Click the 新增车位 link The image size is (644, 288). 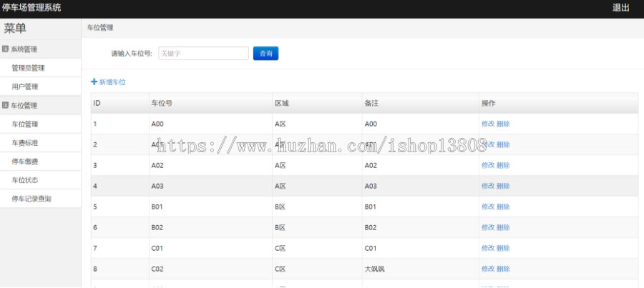[112, 82]
